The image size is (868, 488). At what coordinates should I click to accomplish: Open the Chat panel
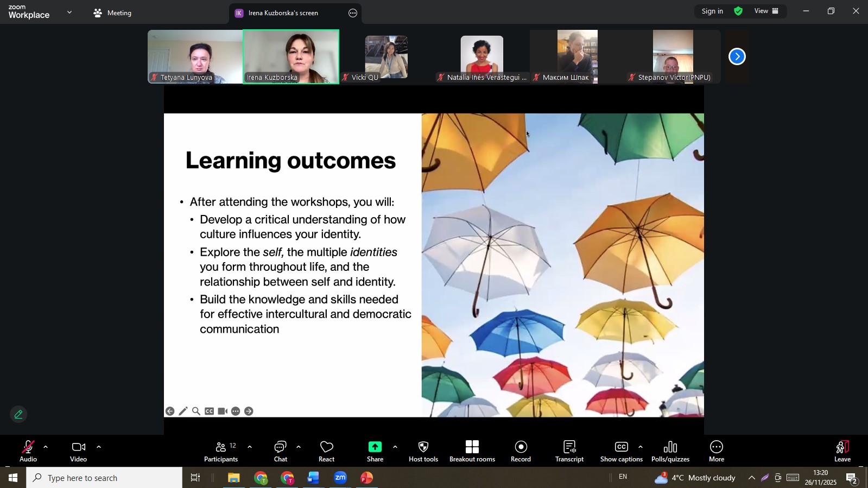280,451
